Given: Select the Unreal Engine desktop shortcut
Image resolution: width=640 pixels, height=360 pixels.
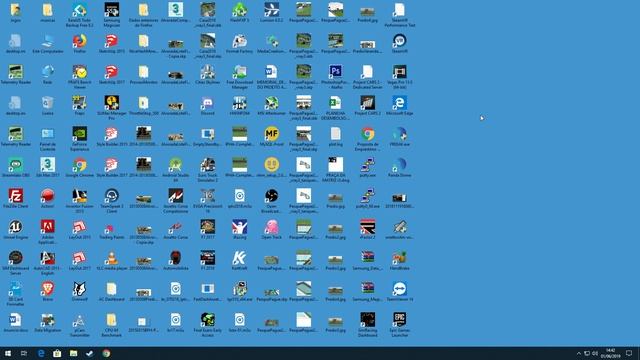Looking at the screenshot, I should pos(16,227).
